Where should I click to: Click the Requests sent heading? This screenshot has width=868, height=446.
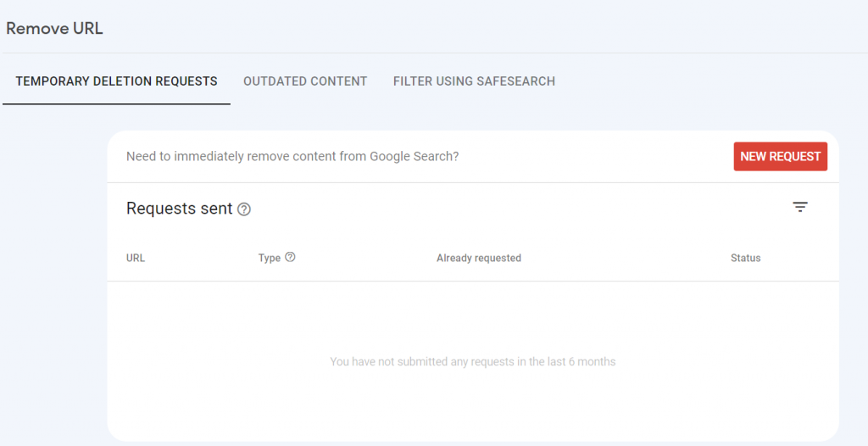pos(180,209)
